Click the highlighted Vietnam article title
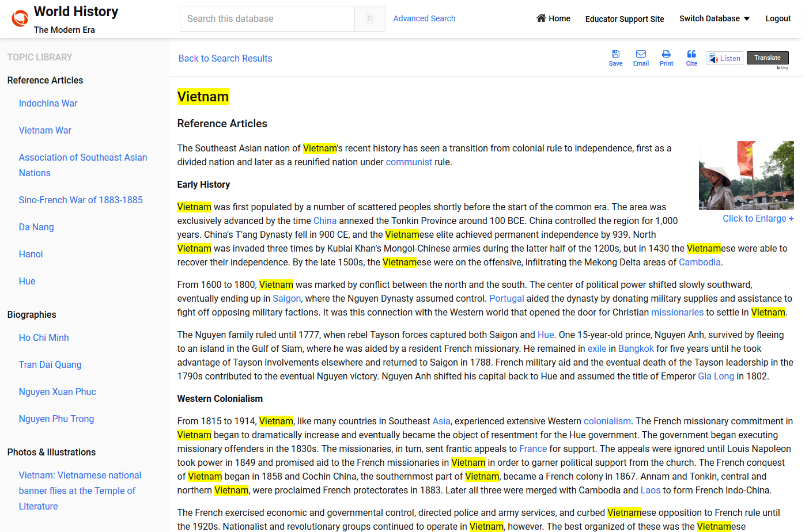The width and height of the screenshot is (809, 532). click(x=203, y=96)
